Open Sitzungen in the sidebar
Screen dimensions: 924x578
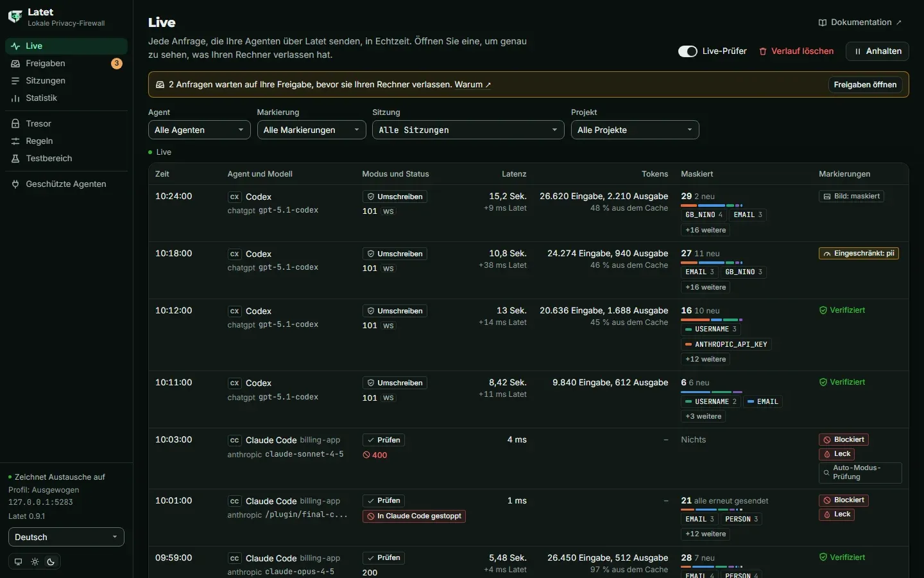[x=67, y=81]
